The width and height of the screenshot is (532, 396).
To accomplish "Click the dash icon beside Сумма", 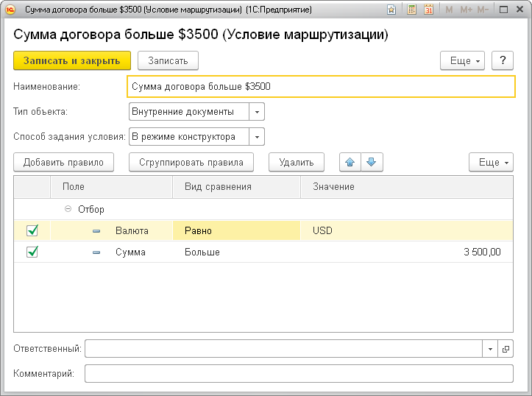I will pyautogui.click(x=96, y=252).
